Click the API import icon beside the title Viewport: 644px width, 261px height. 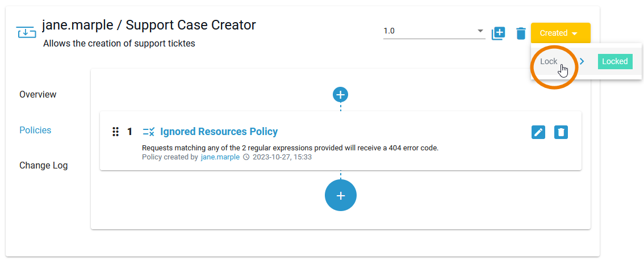click(26, 32)
